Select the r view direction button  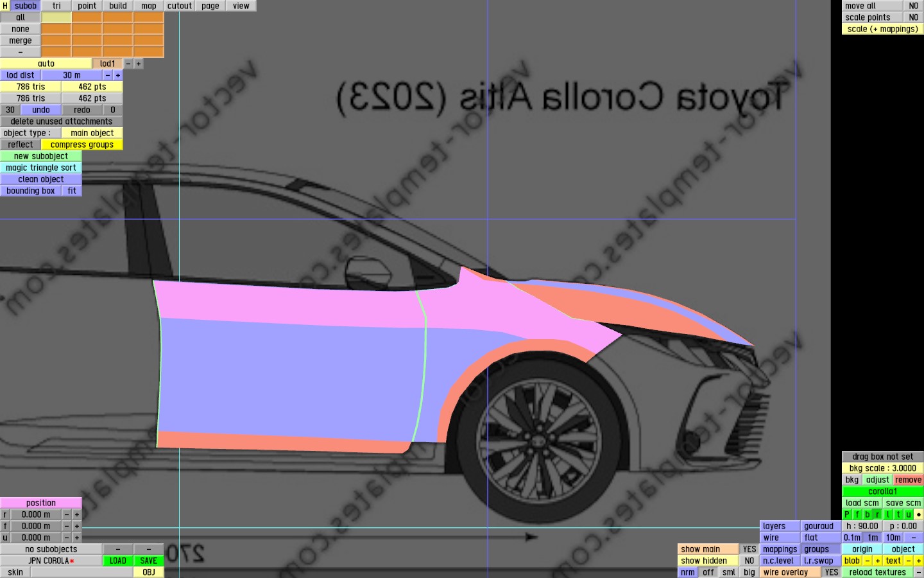(878, 514)
